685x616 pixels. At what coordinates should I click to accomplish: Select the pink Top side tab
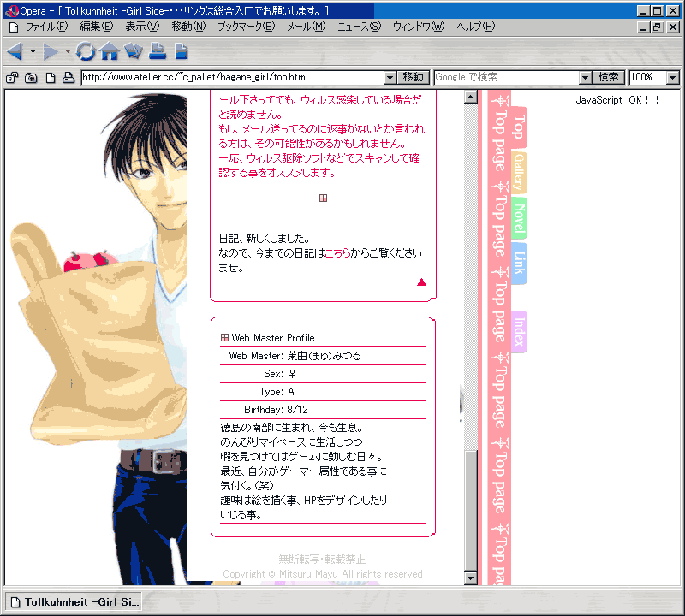coord(519,127)
